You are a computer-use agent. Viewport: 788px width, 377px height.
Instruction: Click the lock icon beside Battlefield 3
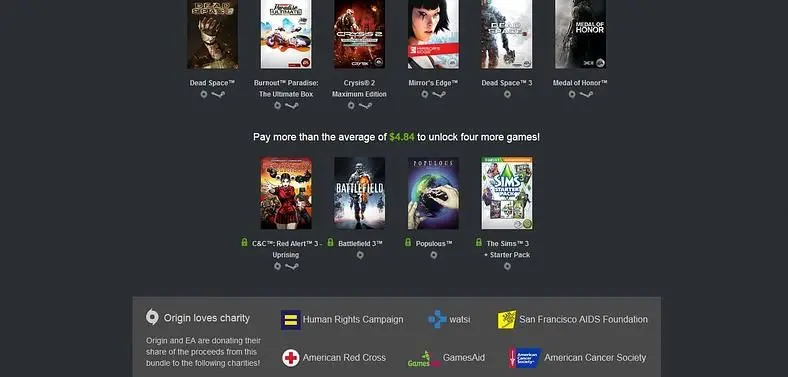tap(330, 242)
